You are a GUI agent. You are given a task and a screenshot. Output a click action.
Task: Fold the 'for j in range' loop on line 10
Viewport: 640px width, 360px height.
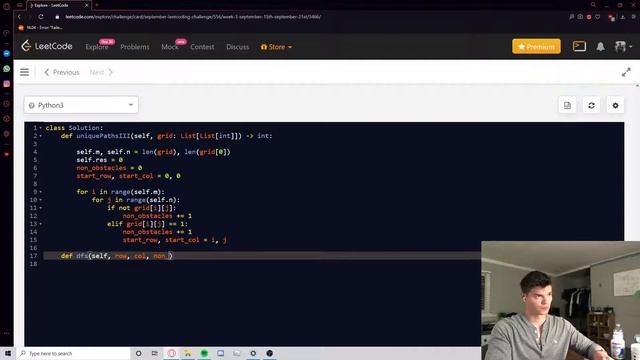click(41, 200)
